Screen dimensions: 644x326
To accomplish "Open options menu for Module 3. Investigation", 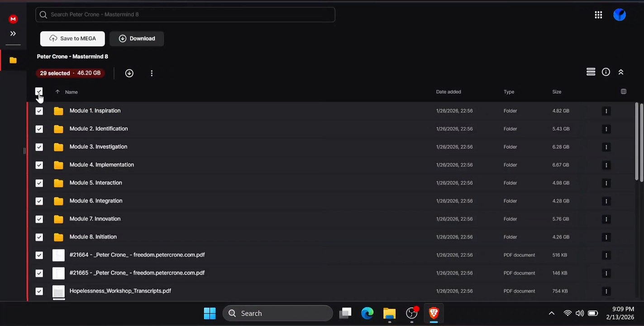I will click(606, 147).
